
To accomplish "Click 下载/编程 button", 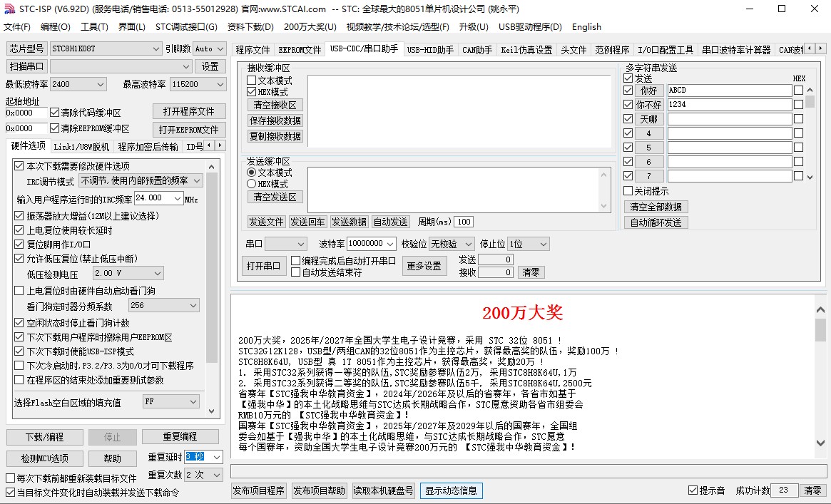I will [x=44, y=437].
